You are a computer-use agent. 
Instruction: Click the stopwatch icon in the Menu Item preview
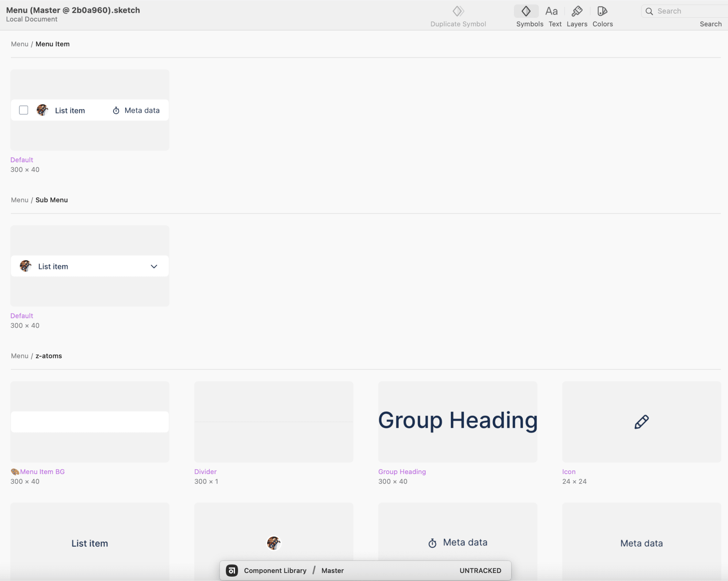tap(116, 110)
